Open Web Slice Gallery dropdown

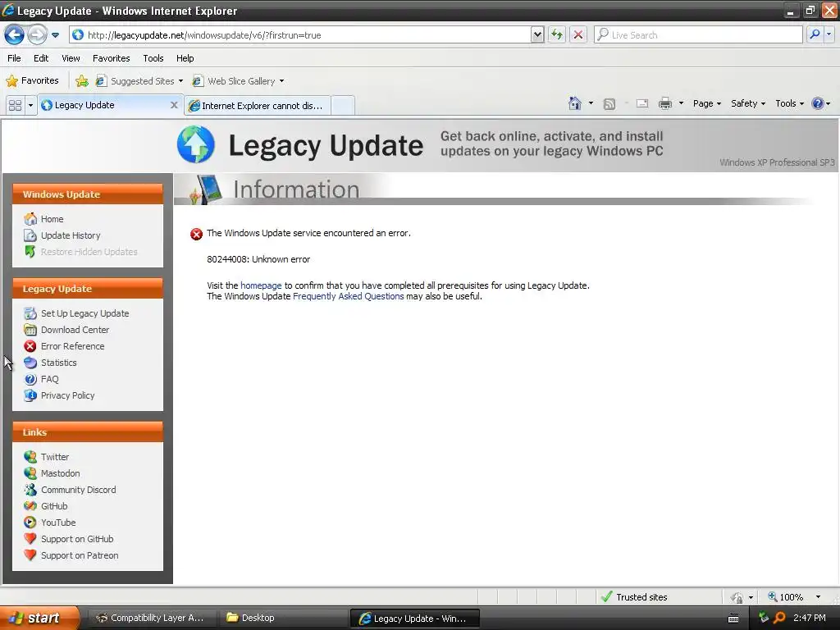pyautogui.click(x=238, y=81)
